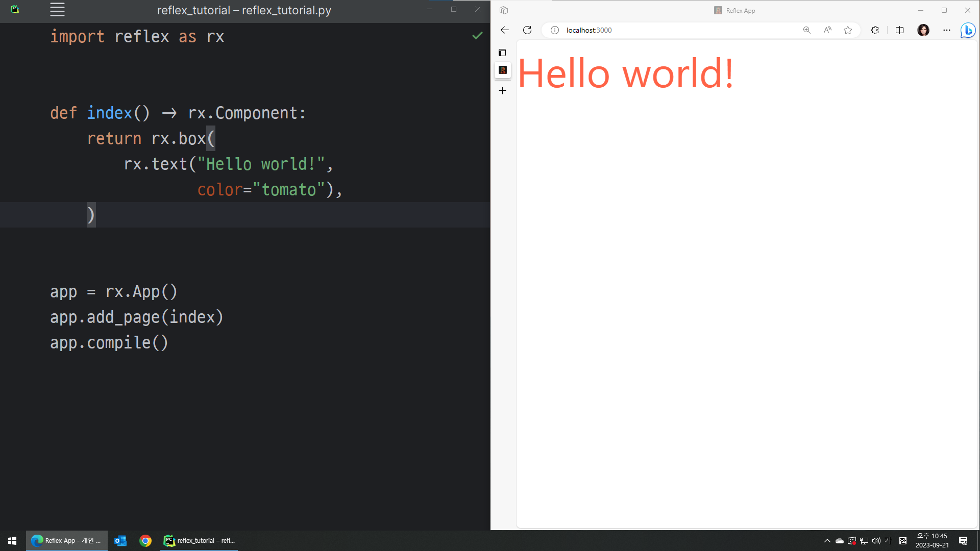Refresh the localhost page
980x551 pixels.
[x=527, y=30]
